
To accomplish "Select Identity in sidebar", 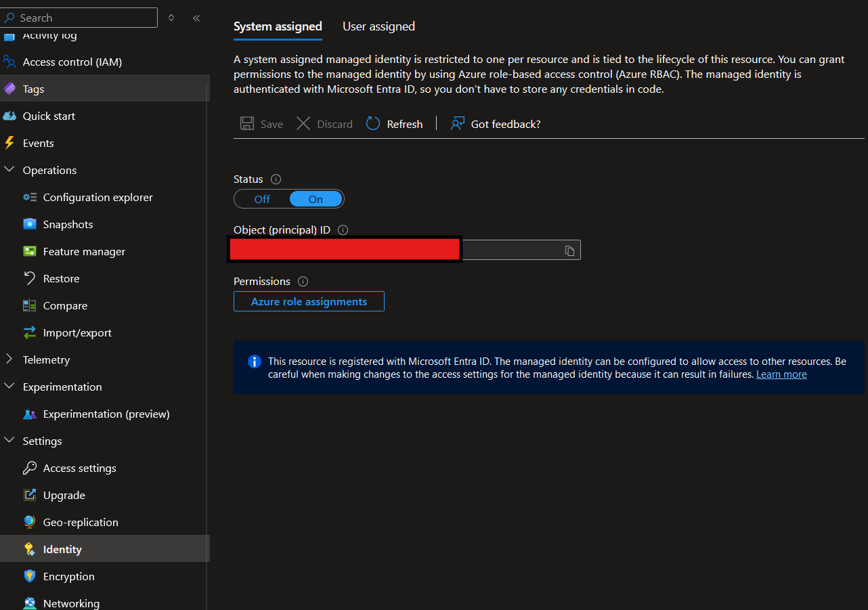I will (105, 549).
